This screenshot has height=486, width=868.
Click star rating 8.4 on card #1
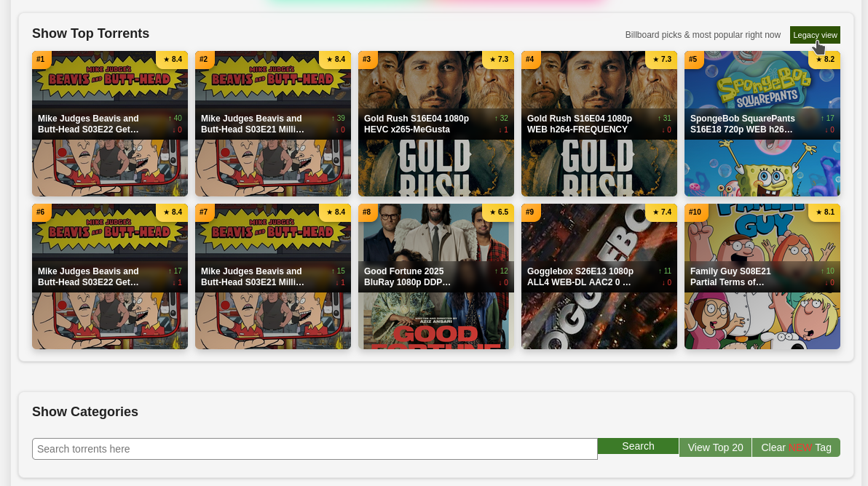coord(172,59)
